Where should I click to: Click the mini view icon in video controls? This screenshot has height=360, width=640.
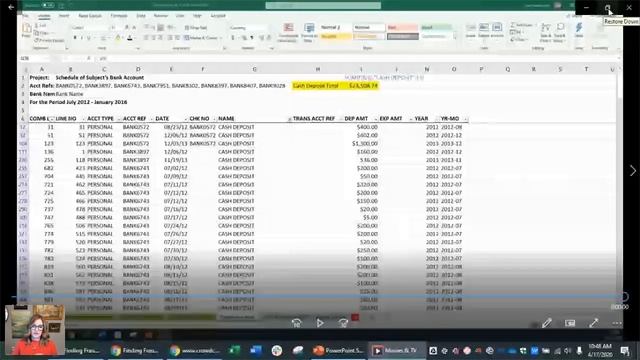point(570,323)
